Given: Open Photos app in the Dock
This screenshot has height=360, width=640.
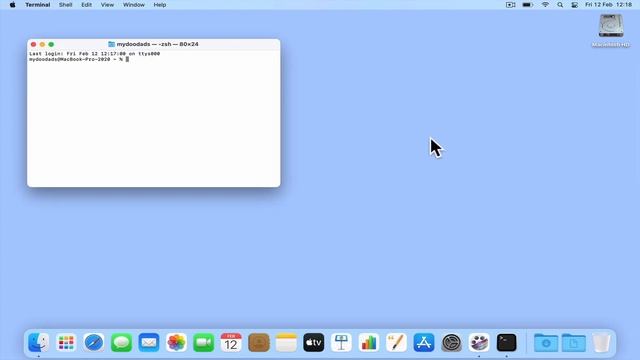Looking at the screenshot, I should 176,342.
